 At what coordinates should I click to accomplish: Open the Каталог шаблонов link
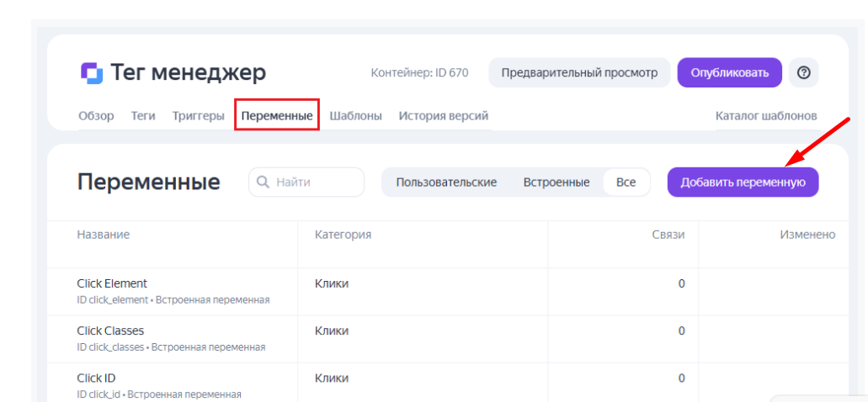point(766,116)
